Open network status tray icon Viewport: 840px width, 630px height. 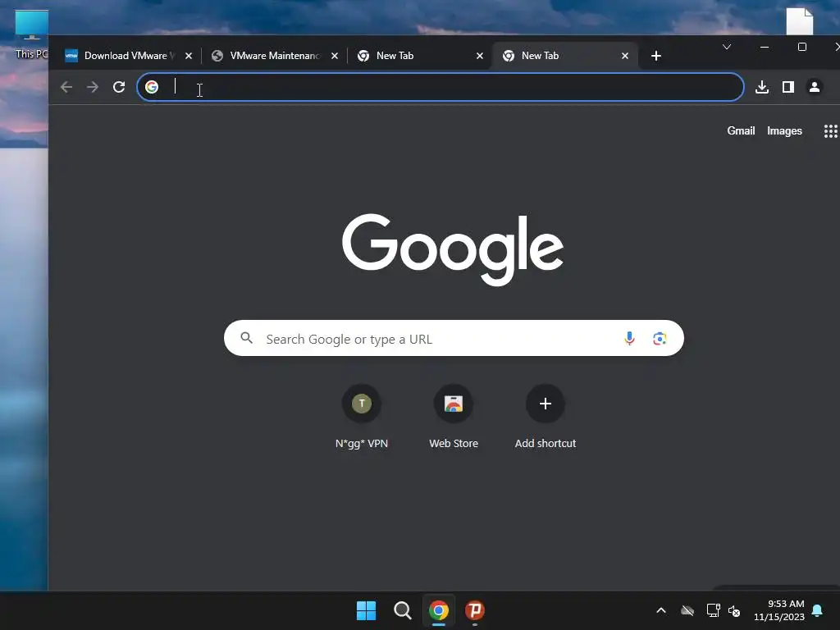point(713,610)
